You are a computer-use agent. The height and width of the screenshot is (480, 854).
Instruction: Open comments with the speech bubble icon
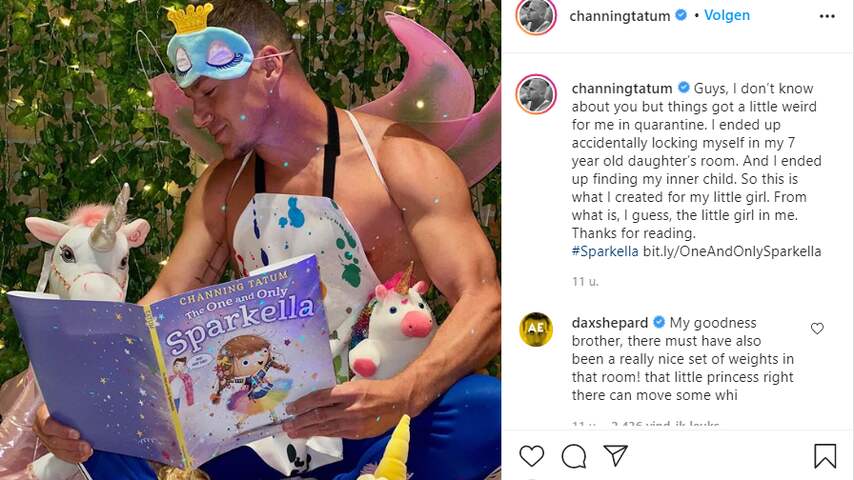[x=574, y=456]
